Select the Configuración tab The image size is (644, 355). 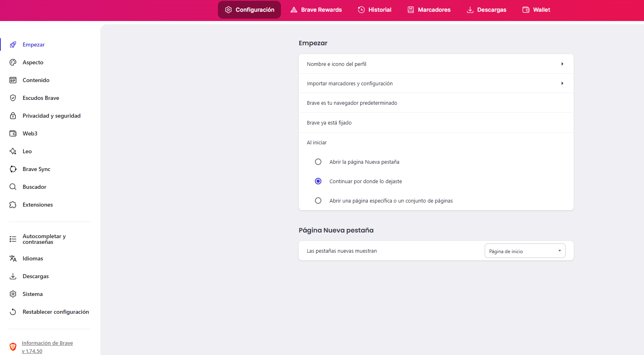click(x=249, y=10)
